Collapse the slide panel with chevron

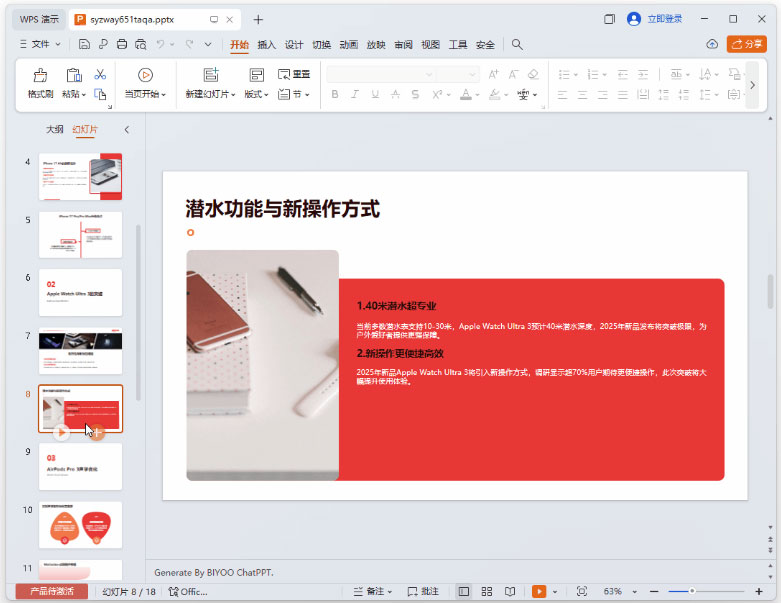pos(127,130)
